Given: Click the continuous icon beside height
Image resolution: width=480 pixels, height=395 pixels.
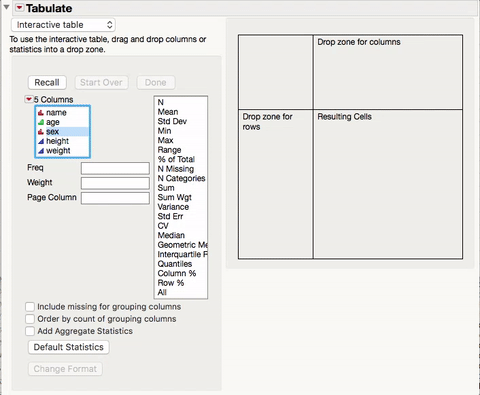Looking at the screenshot, I should [41, 141].
